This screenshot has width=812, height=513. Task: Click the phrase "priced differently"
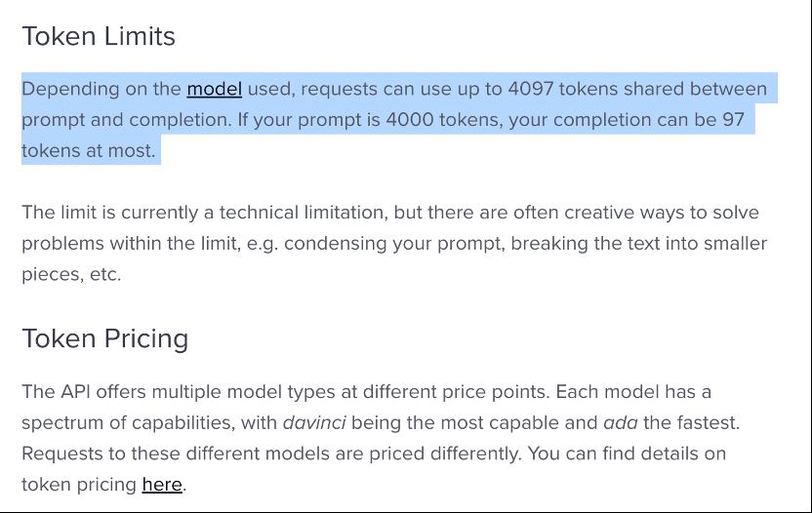coord(445,454)
